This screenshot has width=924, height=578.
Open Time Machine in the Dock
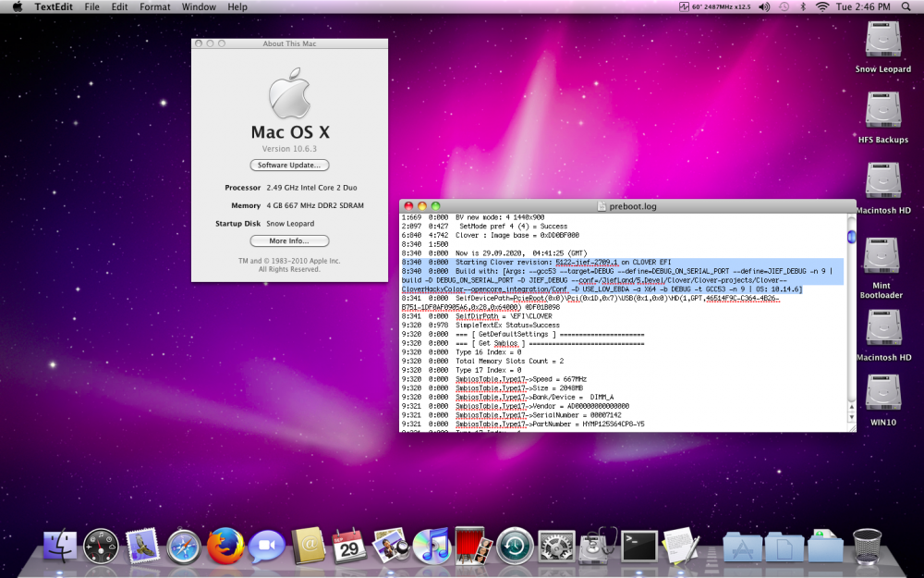515,547
